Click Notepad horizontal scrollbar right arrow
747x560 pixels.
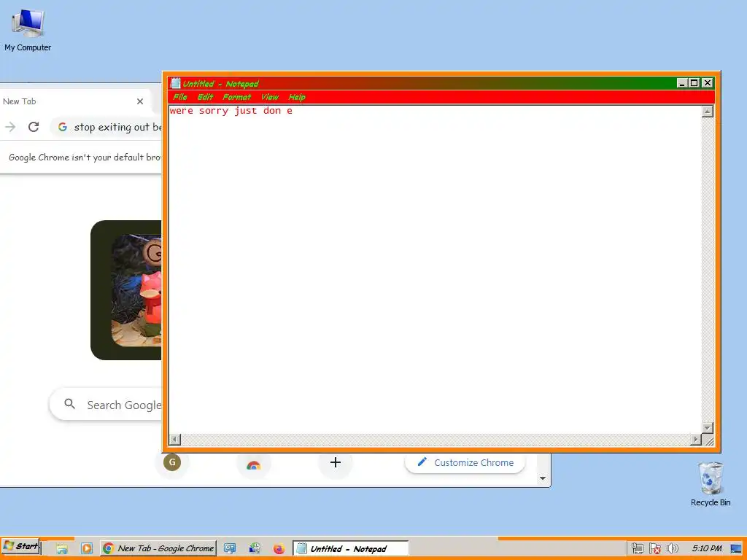click(696, 440)
